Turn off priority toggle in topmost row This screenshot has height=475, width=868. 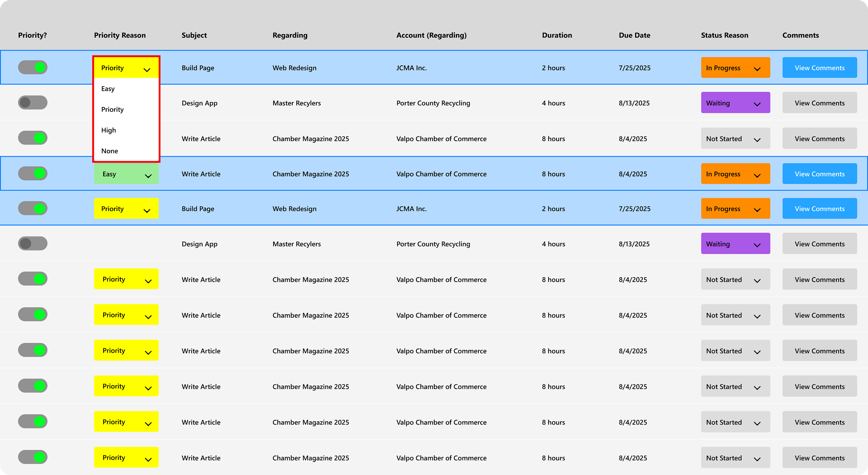(x=33, y=67)
